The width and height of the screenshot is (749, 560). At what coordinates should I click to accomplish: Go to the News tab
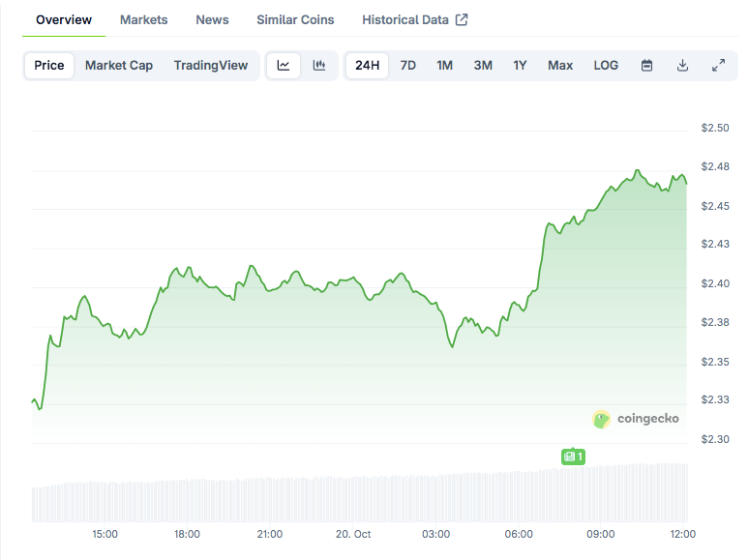point(212,20)
